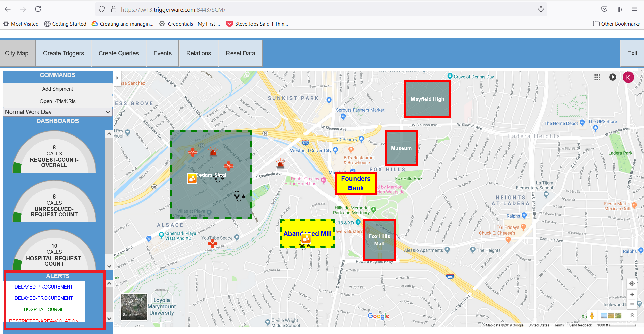Select Founders Bank zone

[x=356, y=183]
